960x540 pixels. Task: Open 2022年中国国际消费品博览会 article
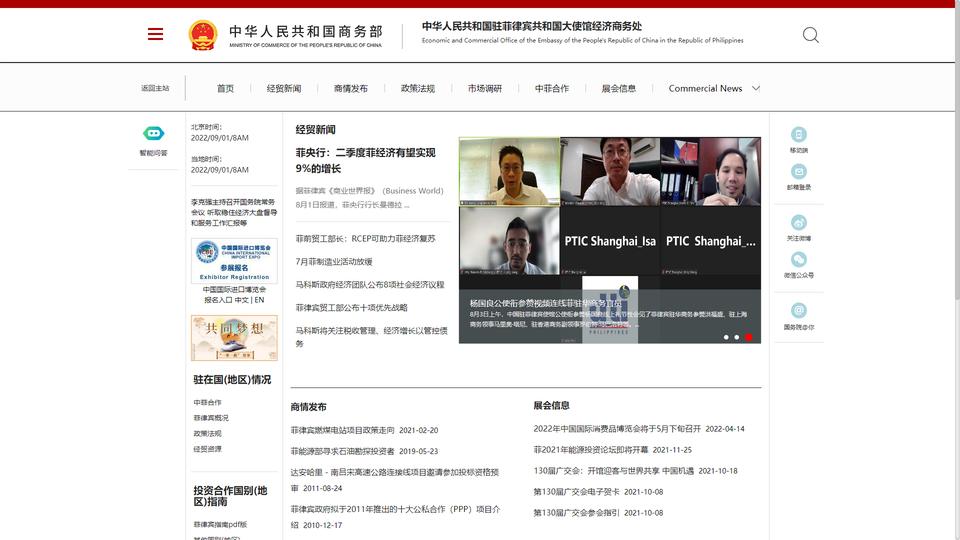[617, 429]
